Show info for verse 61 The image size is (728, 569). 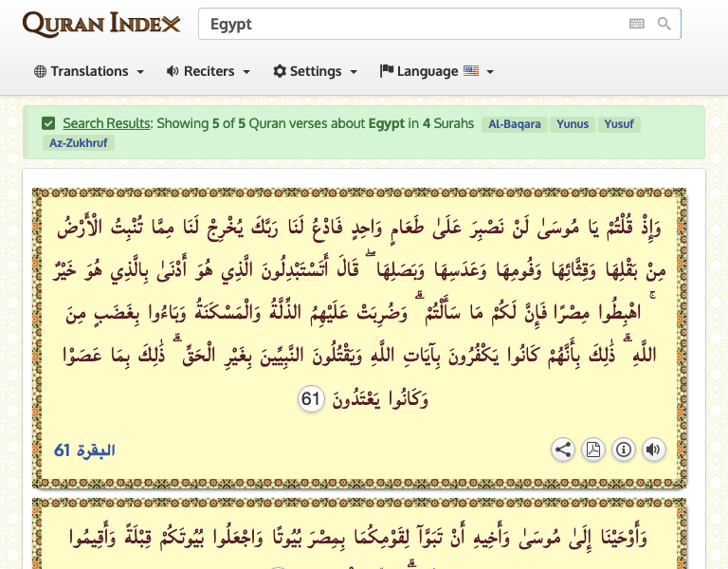coord(624,450)
